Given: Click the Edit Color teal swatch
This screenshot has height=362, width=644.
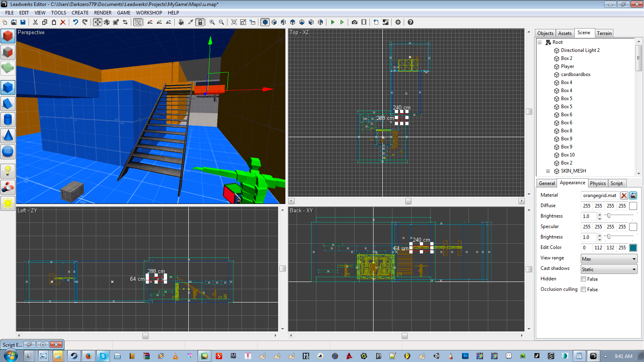Looking at the screenshot, I should point(633,247).
